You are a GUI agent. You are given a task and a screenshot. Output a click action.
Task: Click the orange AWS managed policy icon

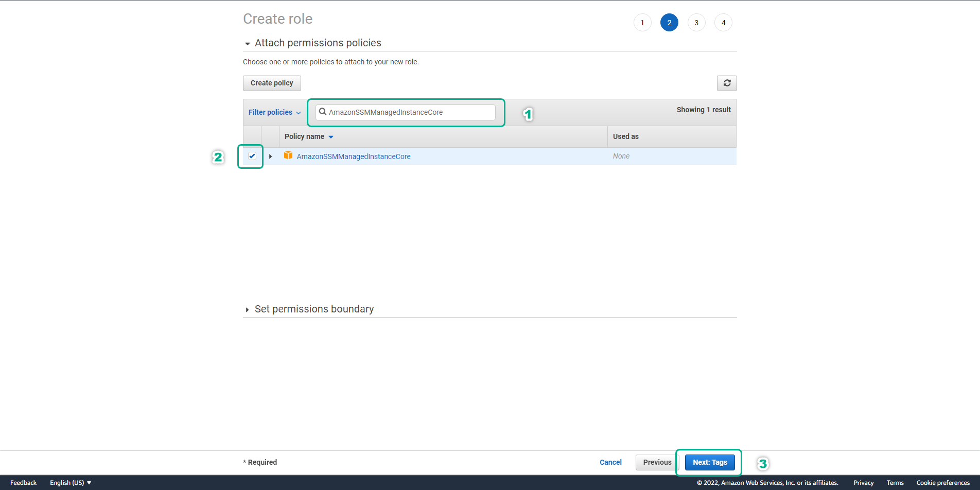(x=288, y=155)
